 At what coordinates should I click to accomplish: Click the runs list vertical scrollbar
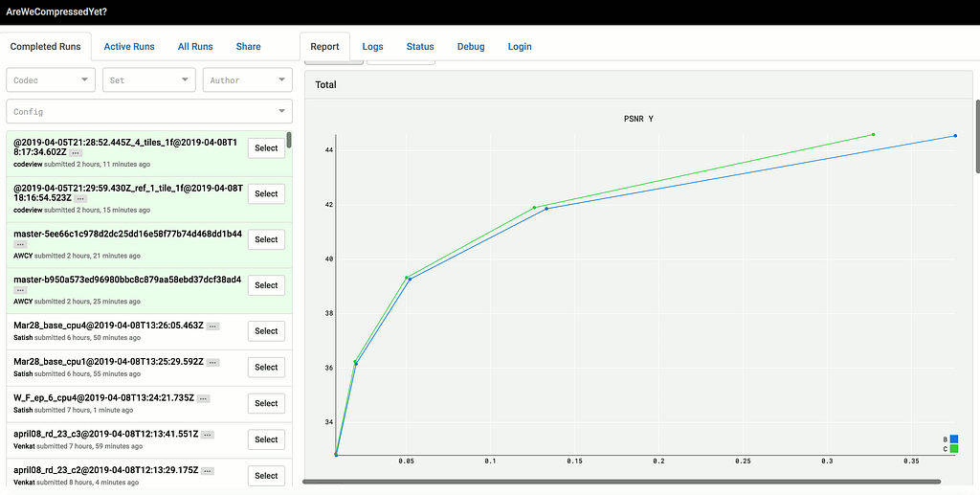click(289, 140)
